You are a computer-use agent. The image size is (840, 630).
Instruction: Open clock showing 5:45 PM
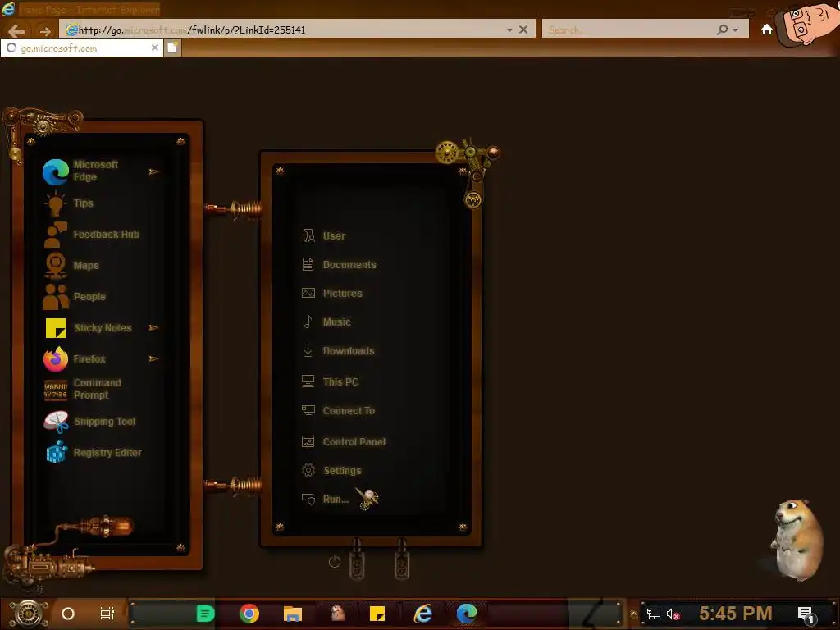[736, 614]
